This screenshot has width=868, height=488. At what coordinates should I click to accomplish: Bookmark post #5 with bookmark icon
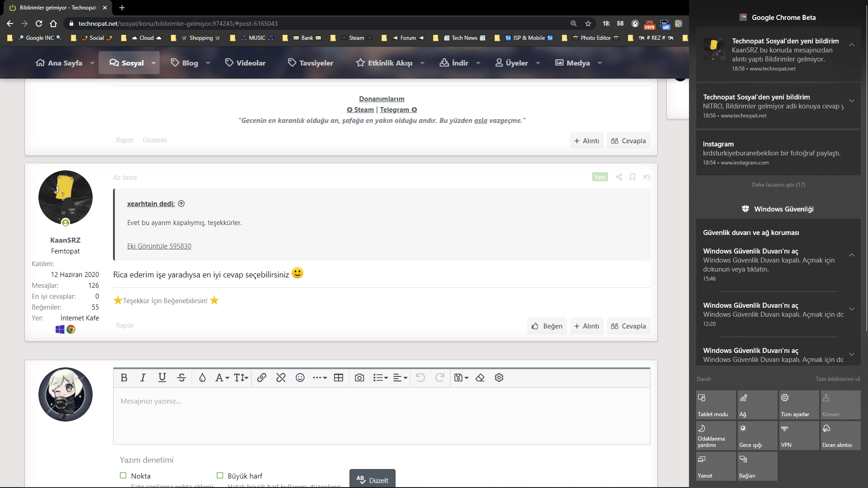[x=632, y=177]
